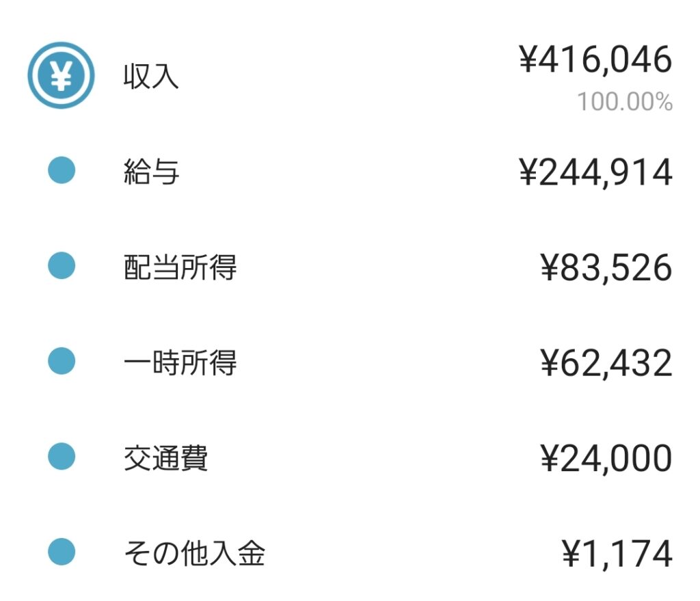Open the 収入 category header
This screenshot has width=700, height=601.
coord(350,75)
